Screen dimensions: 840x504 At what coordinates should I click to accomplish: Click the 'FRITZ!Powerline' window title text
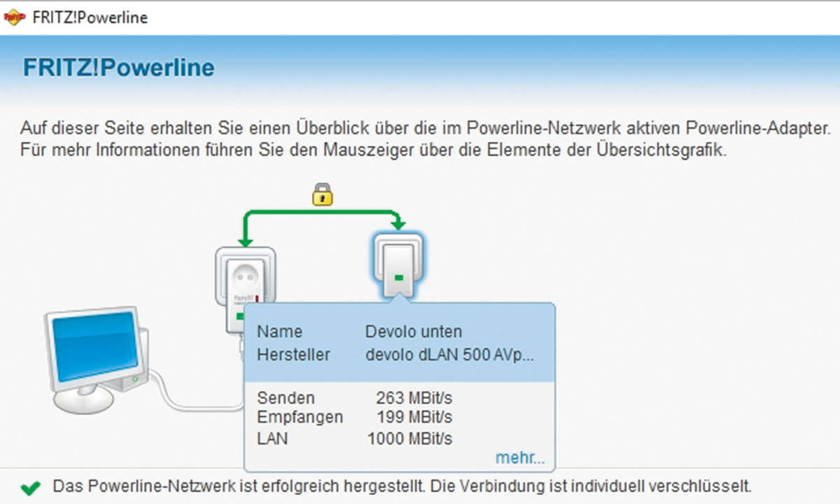click(90, 18)
